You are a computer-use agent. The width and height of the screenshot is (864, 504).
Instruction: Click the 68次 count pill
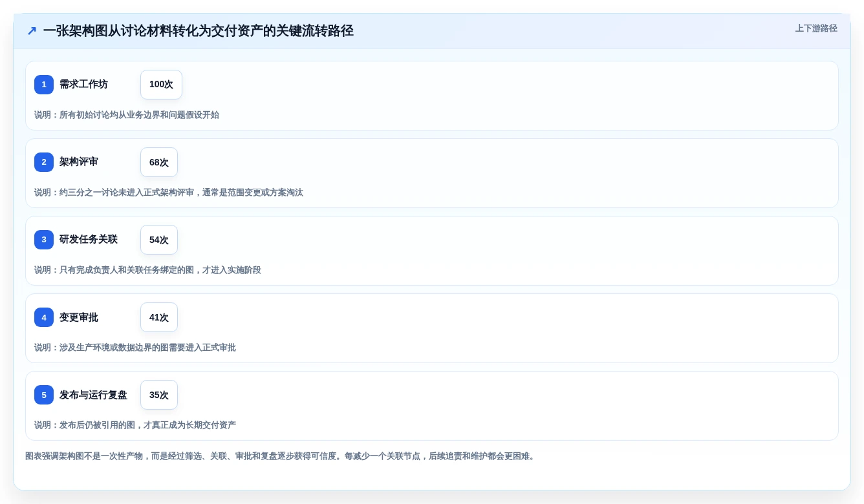click(159, 162)
